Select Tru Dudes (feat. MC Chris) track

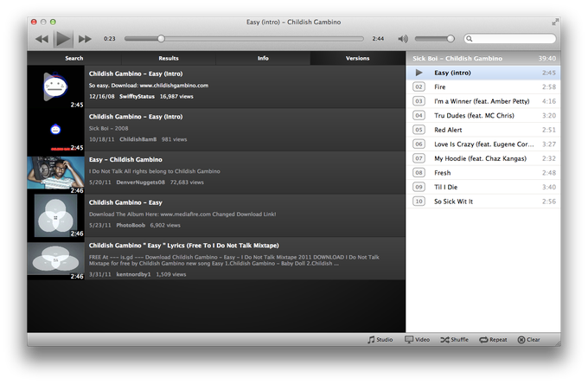[483, 116]
